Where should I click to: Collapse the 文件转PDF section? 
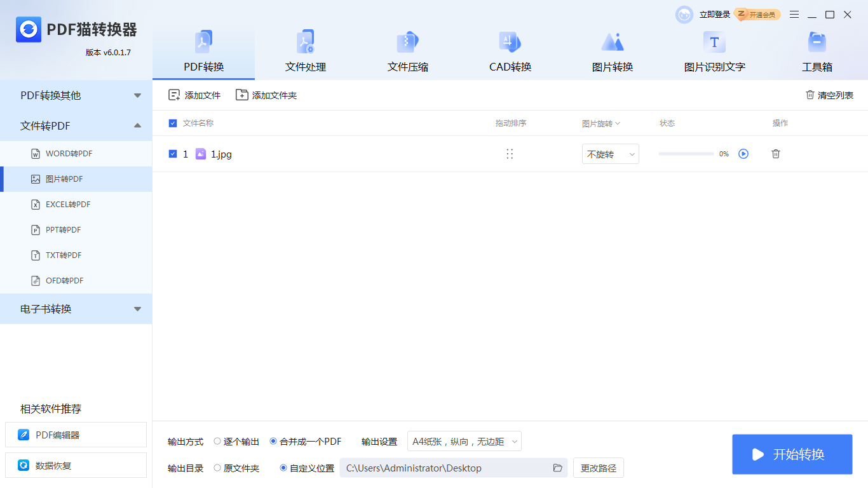click(76, 126)
